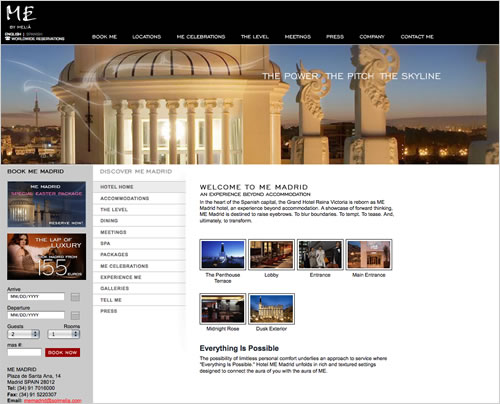Open the Meetings top menu
This screenshot has height=404, width=500.
tap(298, 37)
